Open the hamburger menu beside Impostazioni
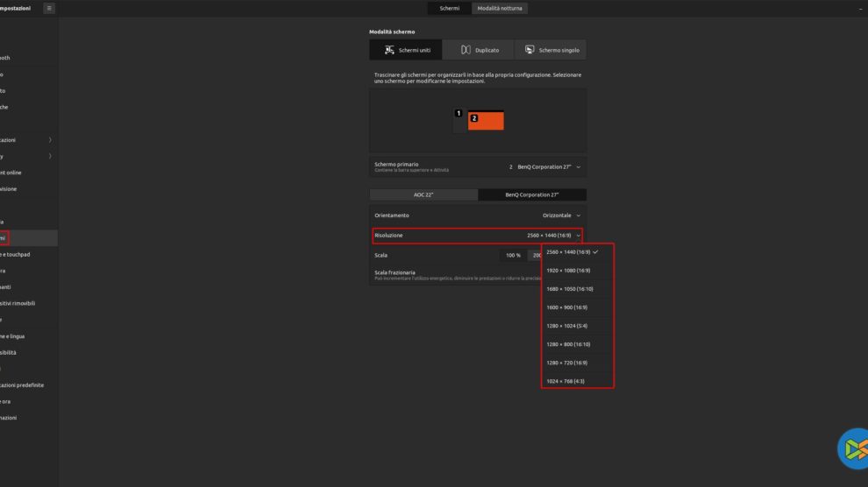The width and height of the screenshot is (868, 487). point(49,8)
